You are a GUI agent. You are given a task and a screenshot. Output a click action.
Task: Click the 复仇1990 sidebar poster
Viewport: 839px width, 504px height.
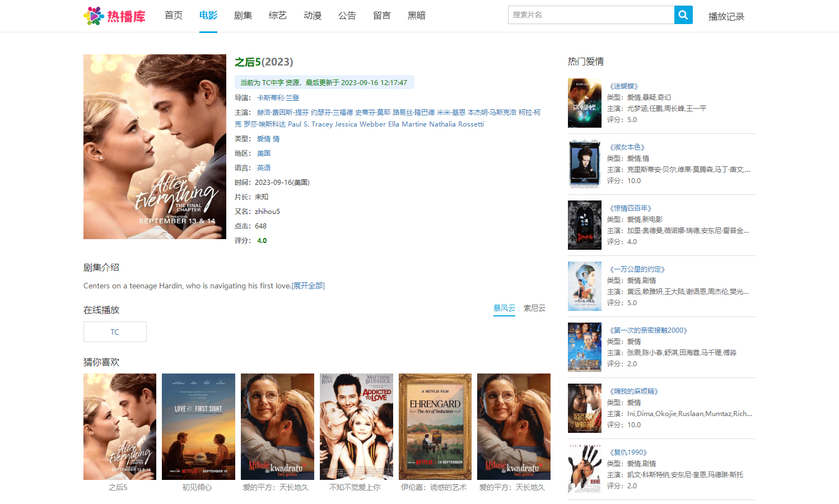click(585, 469)
